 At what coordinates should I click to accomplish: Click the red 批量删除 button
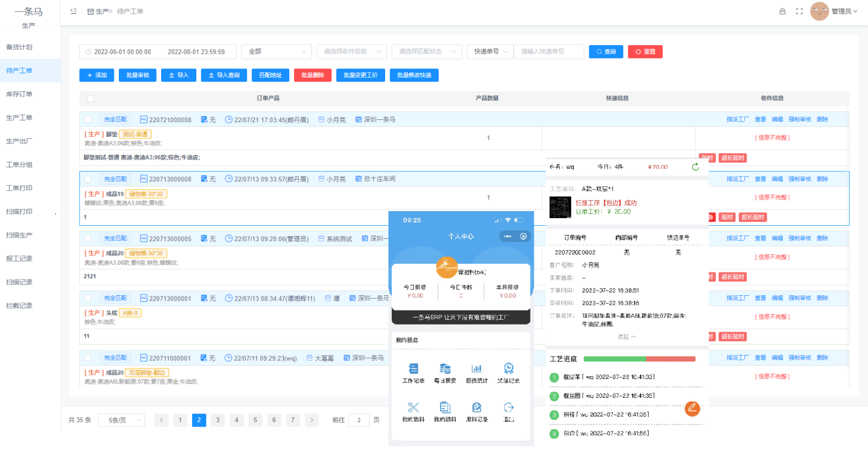click(x=312, y=75)
